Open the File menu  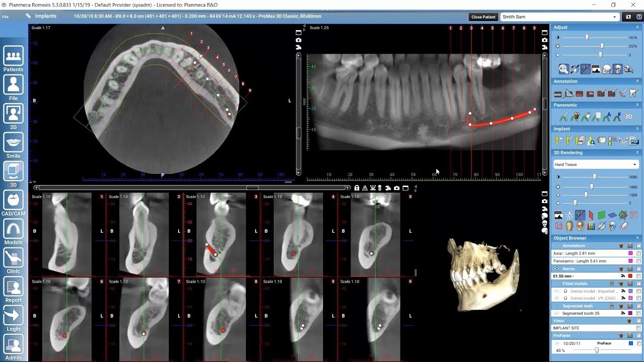click(5, 17)
